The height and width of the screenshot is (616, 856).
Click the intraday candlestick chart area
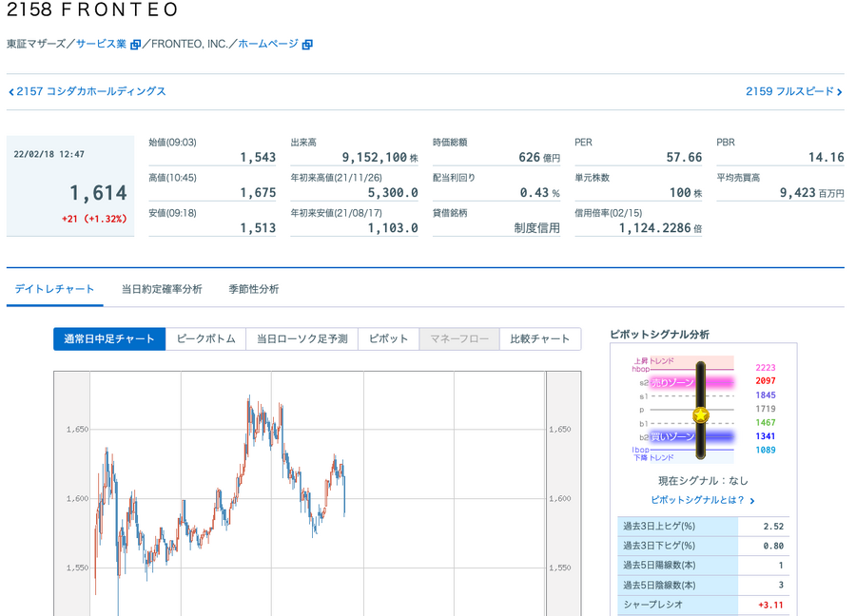click(x=318, y=493)
